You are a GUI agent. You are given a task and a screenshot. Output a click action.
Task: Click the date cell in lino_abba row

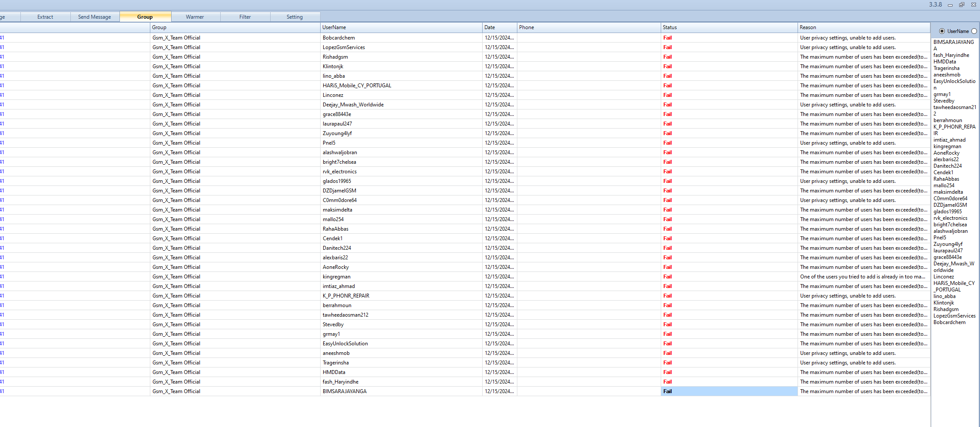500,76
